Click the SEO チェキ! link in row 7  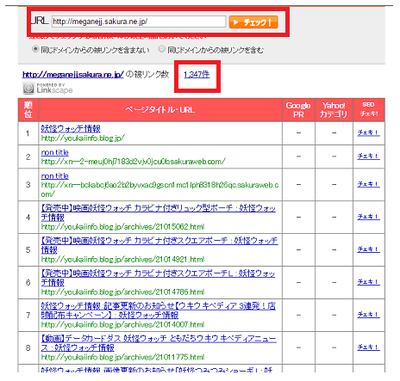[368, 314]
